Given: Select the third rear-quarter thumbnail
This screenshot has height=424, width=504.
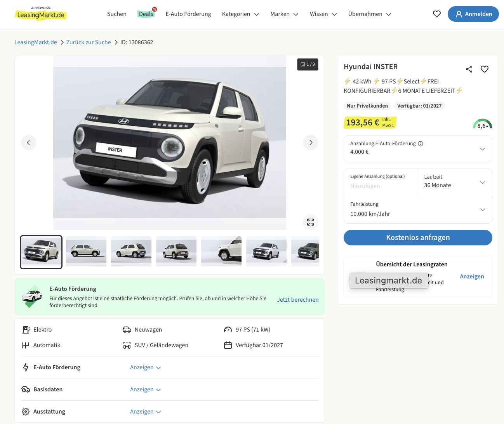Looking at the screenshot, I should point(131,251).
